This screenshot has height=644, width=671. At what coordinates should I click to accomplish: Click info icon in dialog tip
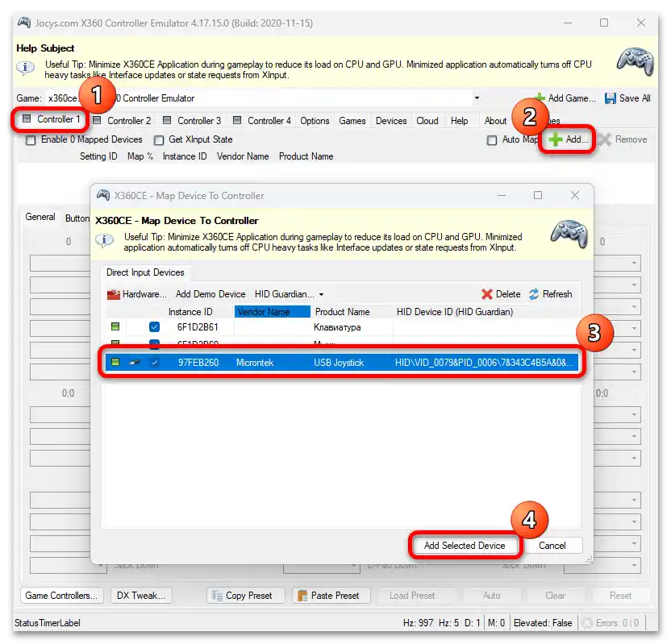(x=104, y=241)
